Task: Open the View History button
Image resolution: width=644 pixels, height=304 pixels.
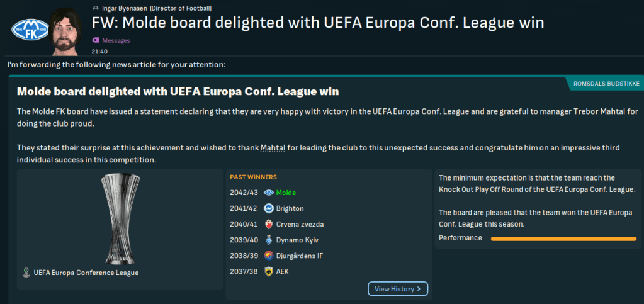Action: (398, 289)
